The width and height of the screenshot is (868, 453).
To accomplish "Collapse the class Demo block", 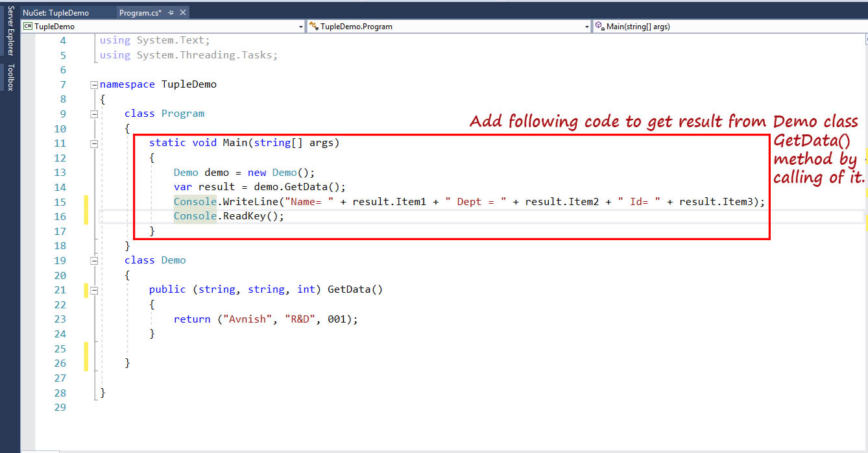I will pos(95,260).
